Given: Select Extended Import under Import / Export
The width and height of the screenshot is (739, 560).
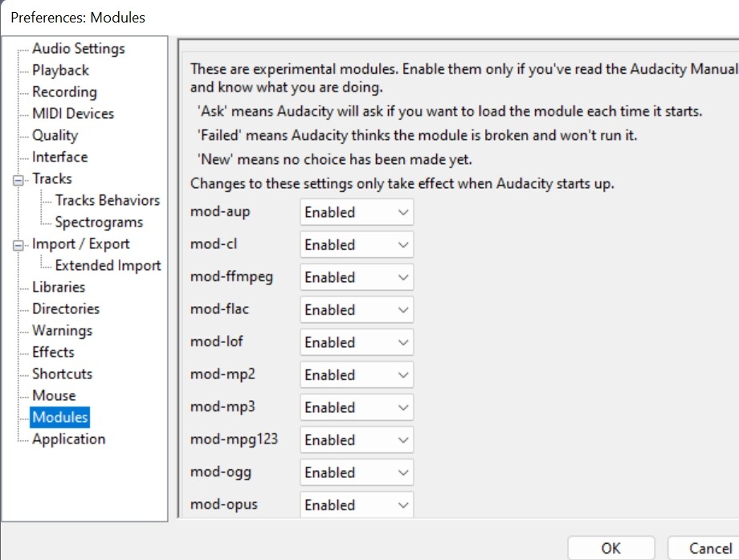Looking at the screenshot, I should pos(108,266).
